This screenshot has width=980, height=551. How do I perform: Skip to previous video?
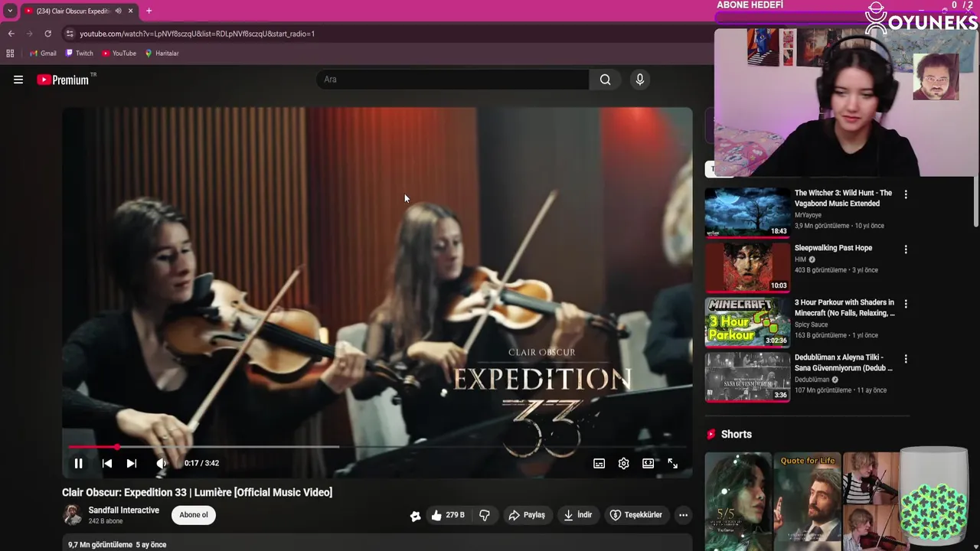[107, 463]
